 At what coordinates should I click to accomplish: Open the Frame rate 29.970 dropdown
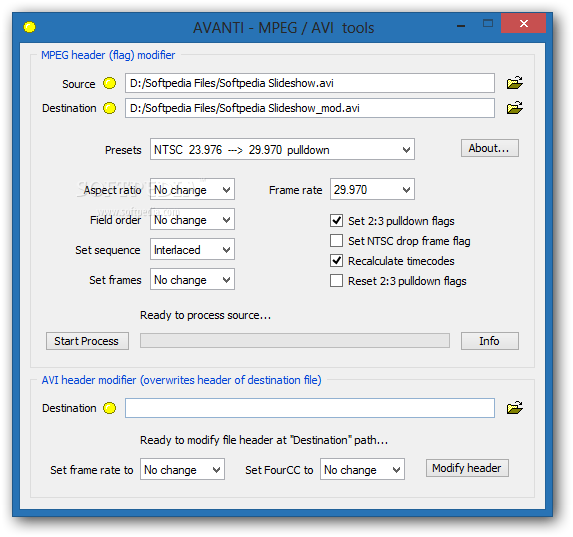click(x=372, y=189)
